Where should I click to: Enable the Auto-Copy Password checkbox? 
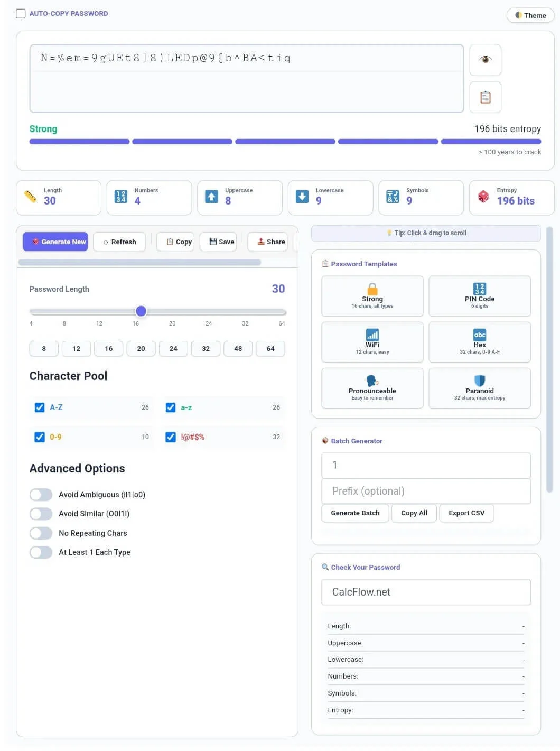pyautogui.click(x=21, y=13)
